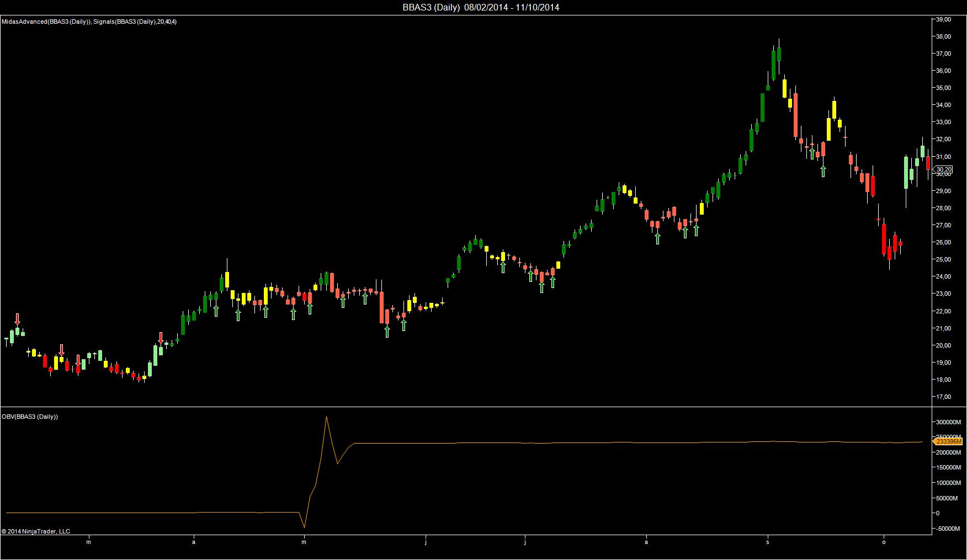Select the MidasAdvanced and Signals indicator label
967x560 pixels.
coord(89,22)
